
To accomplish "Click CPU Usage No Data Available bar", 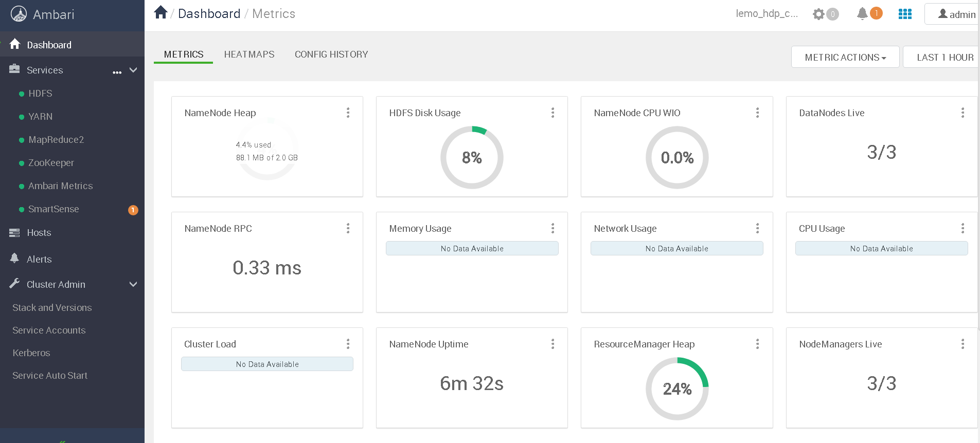I will (x=882, y=248).
